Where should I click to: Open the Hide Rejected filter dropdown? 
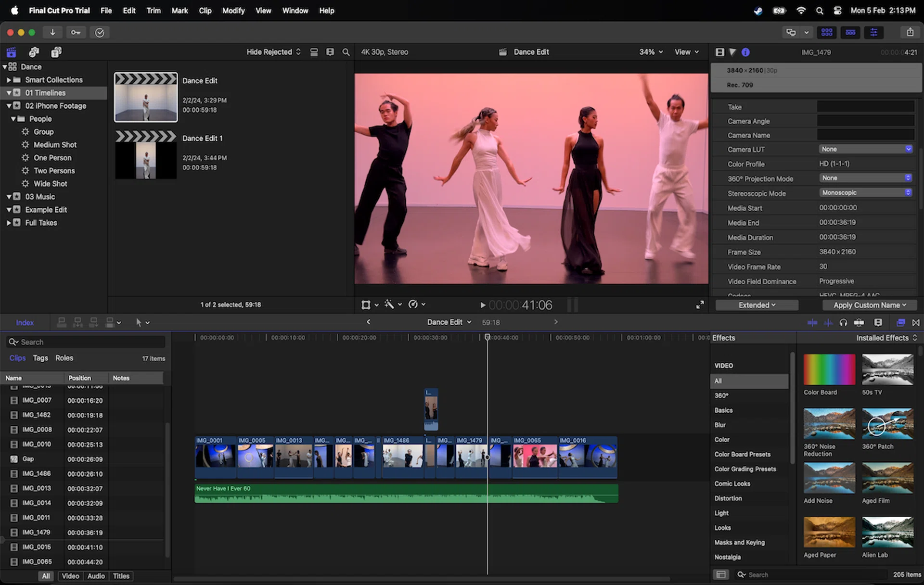click(x=273, y=52)
